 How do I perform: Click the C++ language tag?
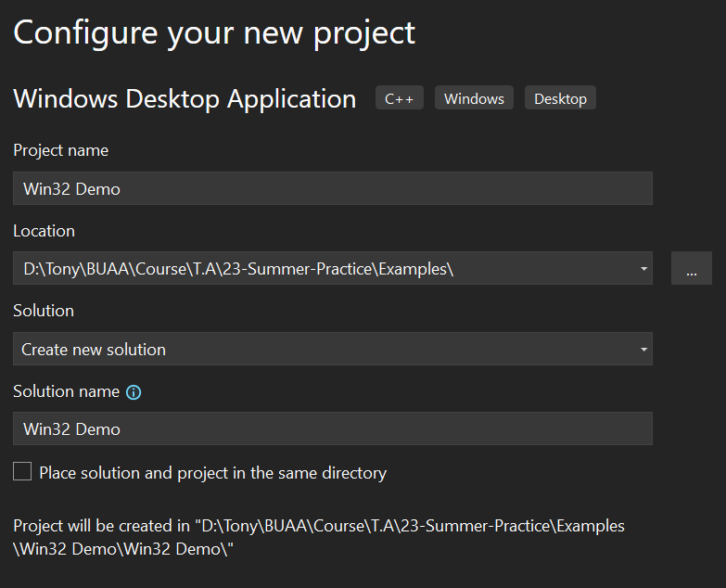coord(399,98)
